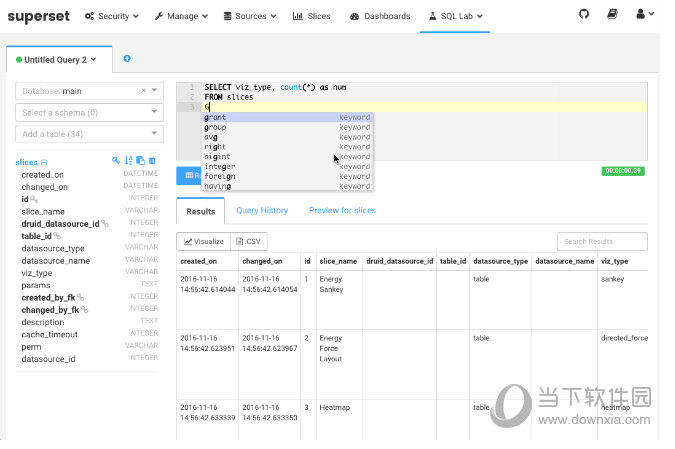Click the Visualize button
Image resolution: width=675 pixels, height=449 pixels.
coord(204,241)
